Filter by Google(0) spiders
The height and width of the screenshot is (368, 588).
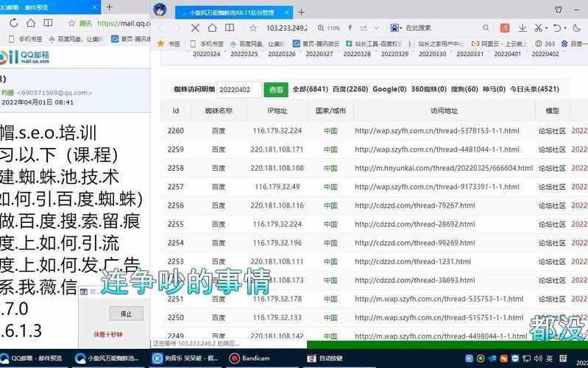pos(389,89)
